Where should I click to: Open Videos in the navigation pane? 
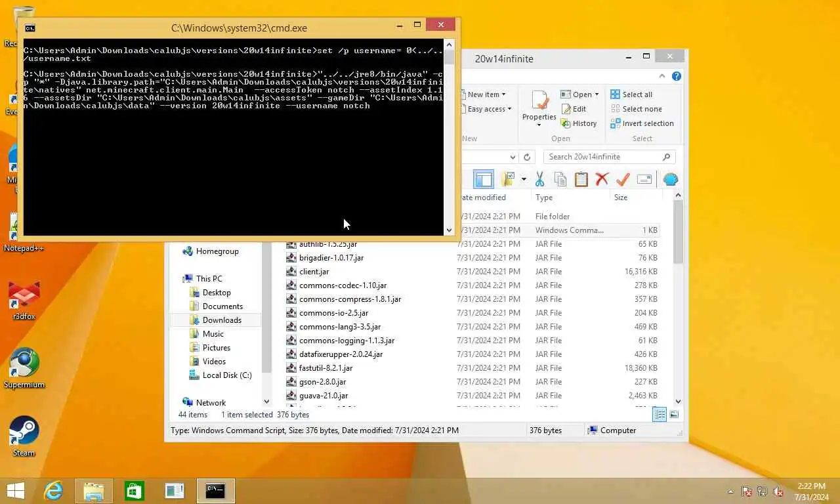coord(214,362)
